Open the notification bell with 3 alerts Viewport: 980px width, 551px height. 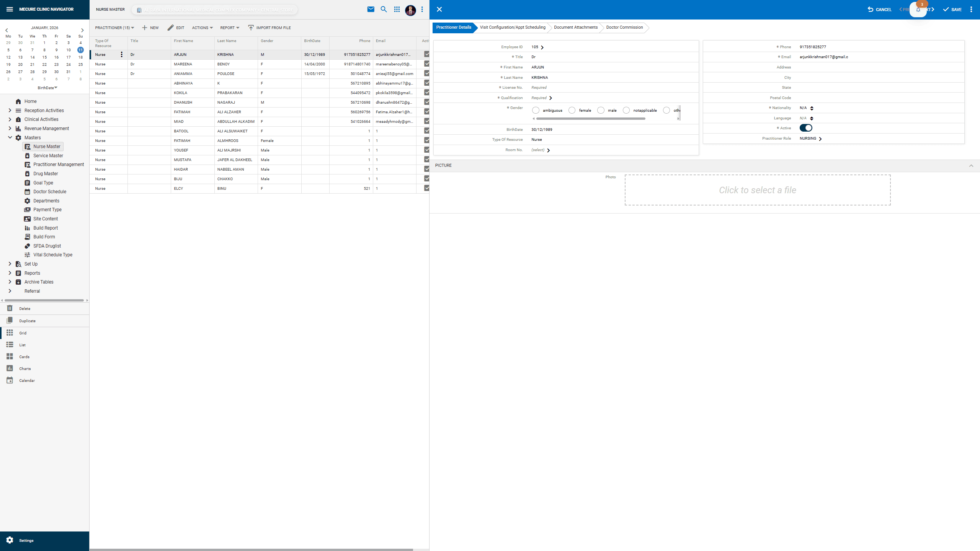pos(918,10)
